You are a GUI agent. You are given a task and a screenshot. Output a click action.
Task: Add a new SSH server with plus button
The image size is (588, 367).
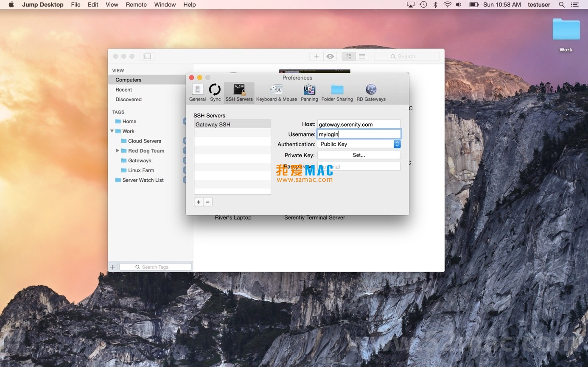[198, 202]
